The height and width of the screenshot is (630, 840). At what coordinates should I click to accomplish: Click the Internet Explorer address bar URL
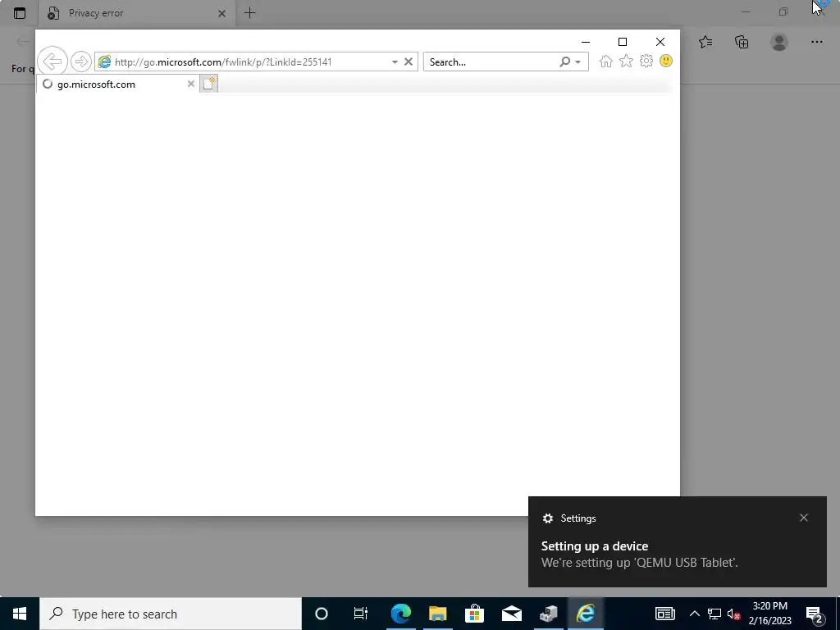(223, 62)
